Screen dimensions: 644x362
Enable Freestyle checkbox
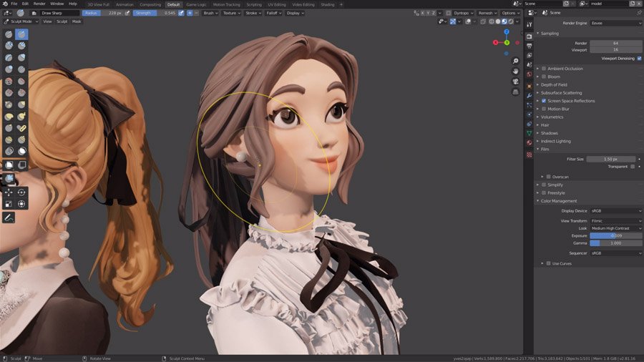(x=544, y=193)
